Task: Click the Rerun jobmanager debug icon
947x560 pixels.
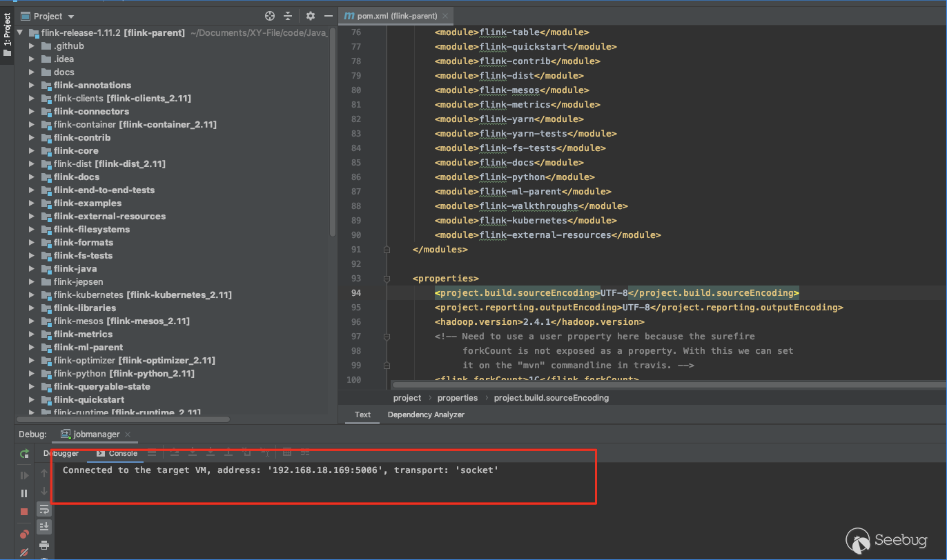Action: (24, 454)
